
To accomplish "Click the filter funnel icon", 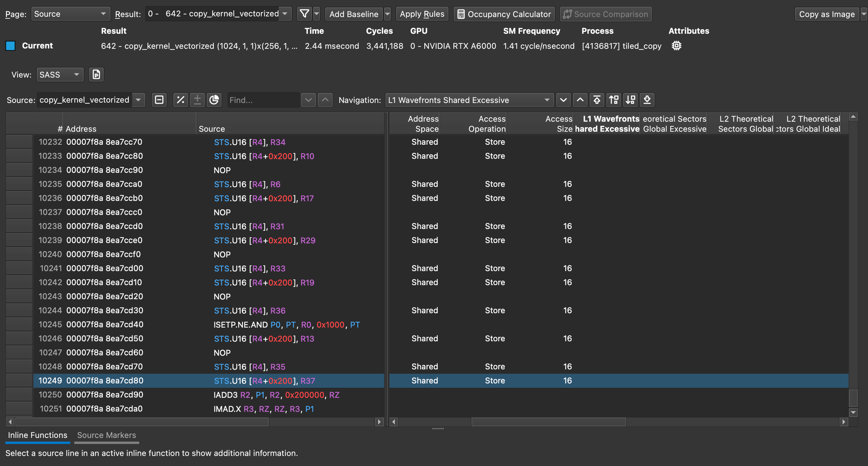I will [304, 14].
